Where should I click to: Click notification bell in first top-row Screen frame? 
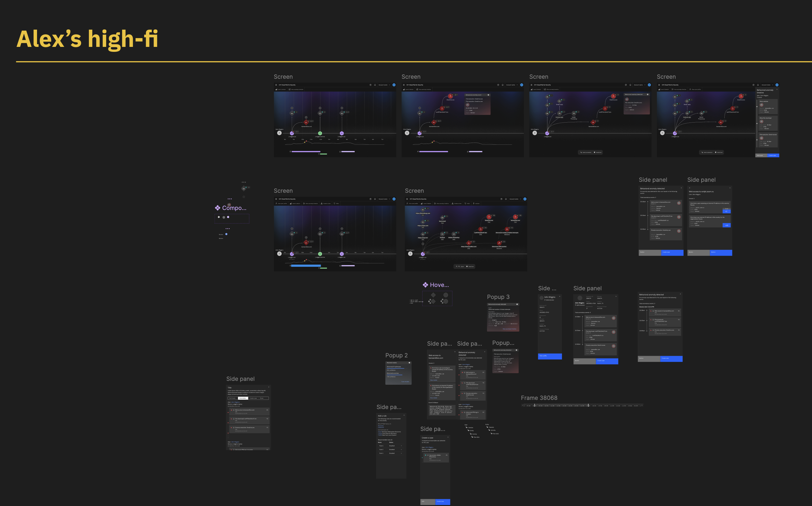pos(375,85)
